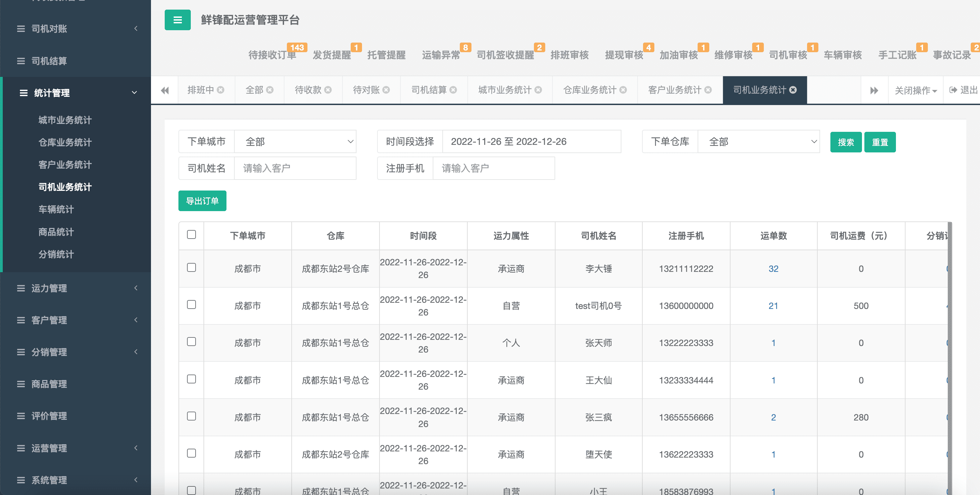Click menu icon beside 运营管理
The width and height of the screenshot is (980, 495).
(21, 448)
